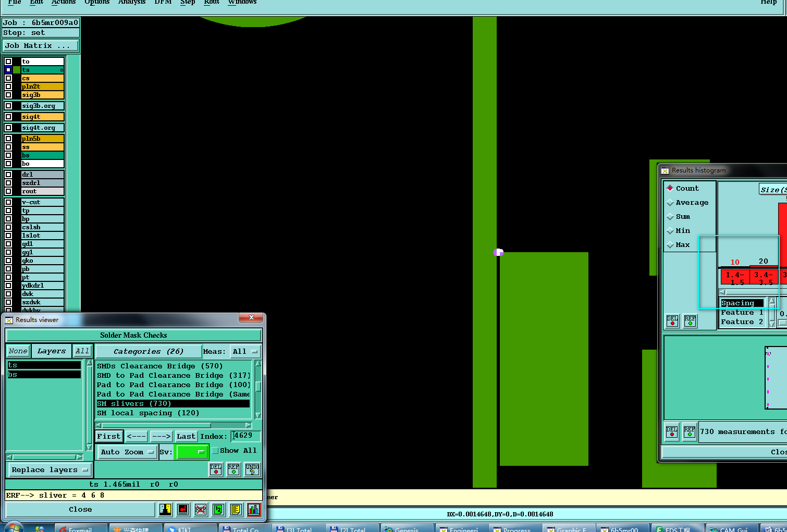The width and height of the screenshot is (787, 532).
Task: Open the Options menu
Action: [x=97, y=2]
